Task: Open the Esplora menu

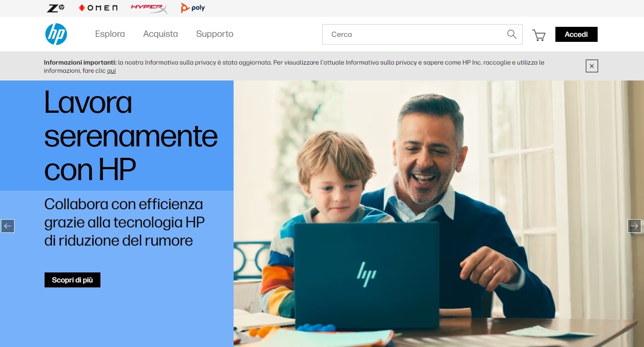Action: [110, 34]
